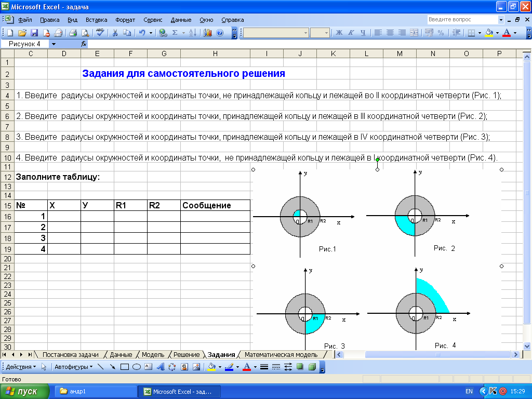Switch to the 'Математическая модель' sheet tab
Image resolution: width=532 pixels, height=399 pixels.
[x=281, y=354]
